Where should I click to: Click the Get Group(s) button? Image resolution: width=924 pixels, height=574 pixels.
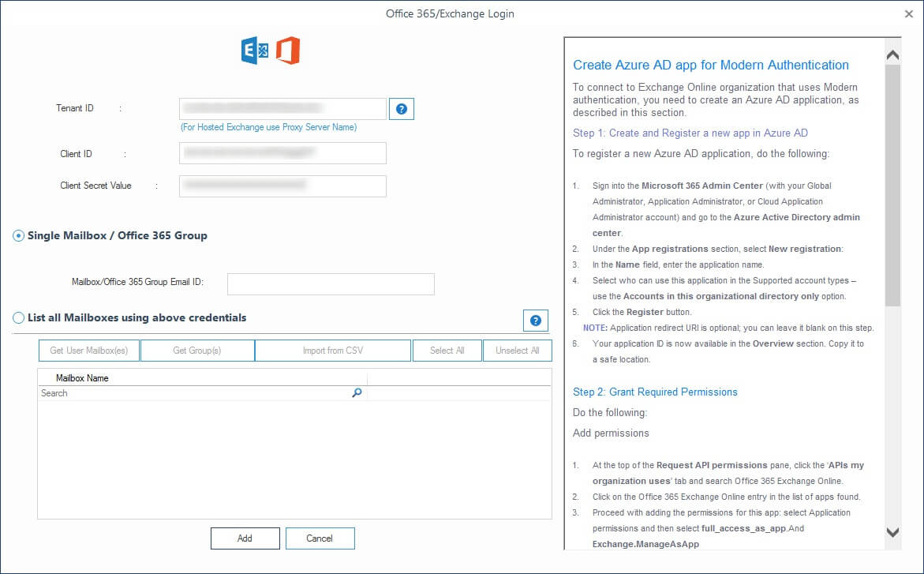pos(197,351)
